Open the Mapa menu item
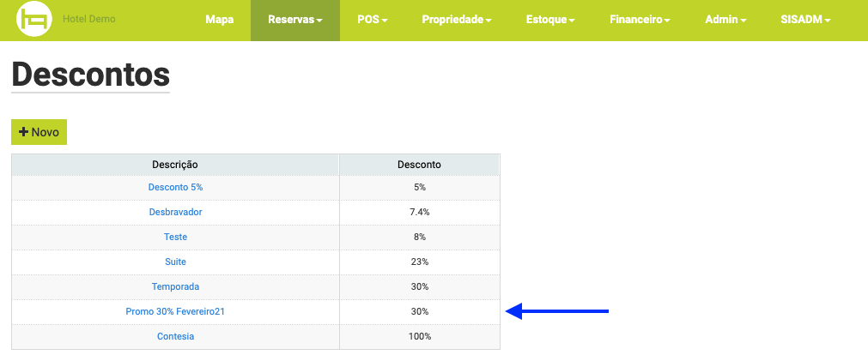Viewport: 868px width, 361px height. point(220,20)
